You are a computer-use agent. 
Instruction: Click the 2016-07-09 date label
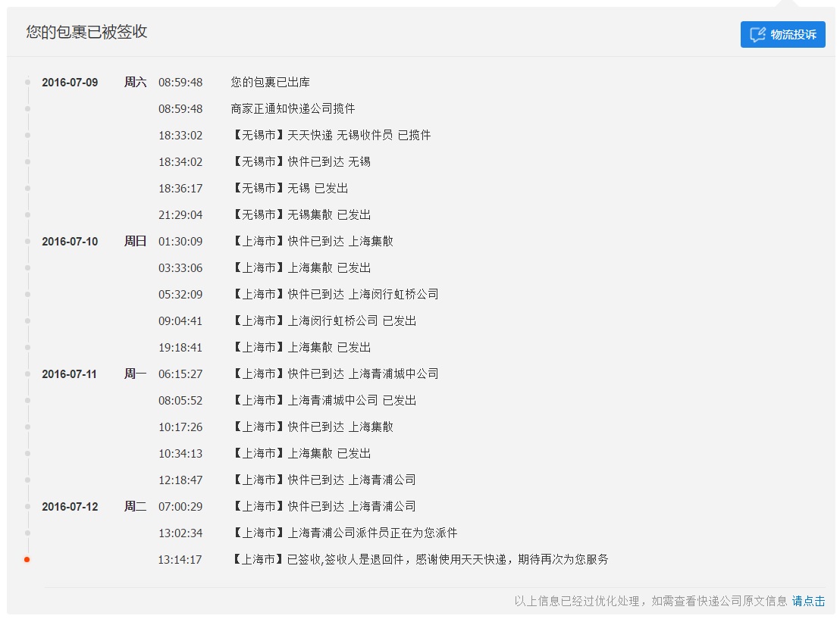70,82
